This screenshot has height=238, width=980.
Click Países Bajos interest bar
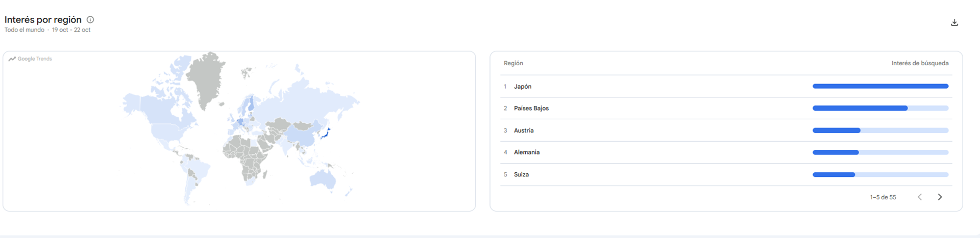(x=880, y=108)
